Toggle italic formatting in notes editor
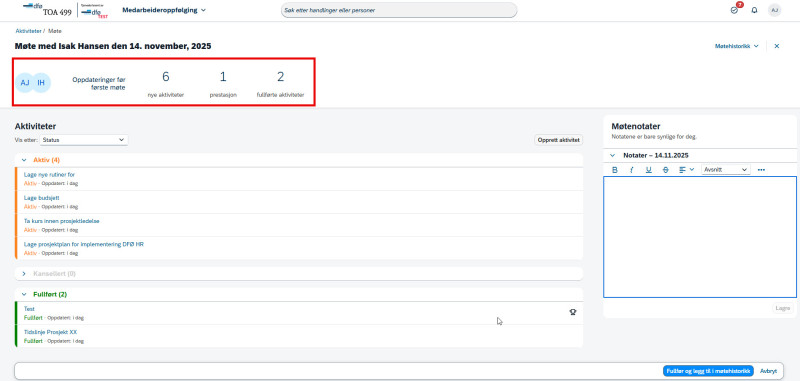 pyautogui.click(x=632, y=170)
